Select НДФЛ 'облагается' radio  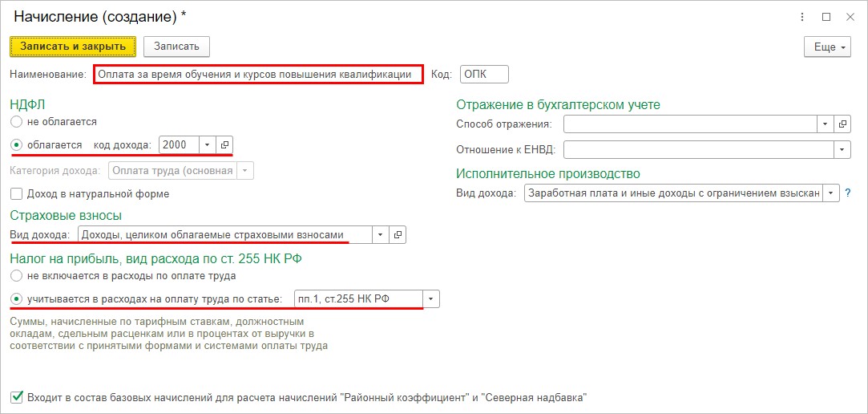[x=17, y=144]
